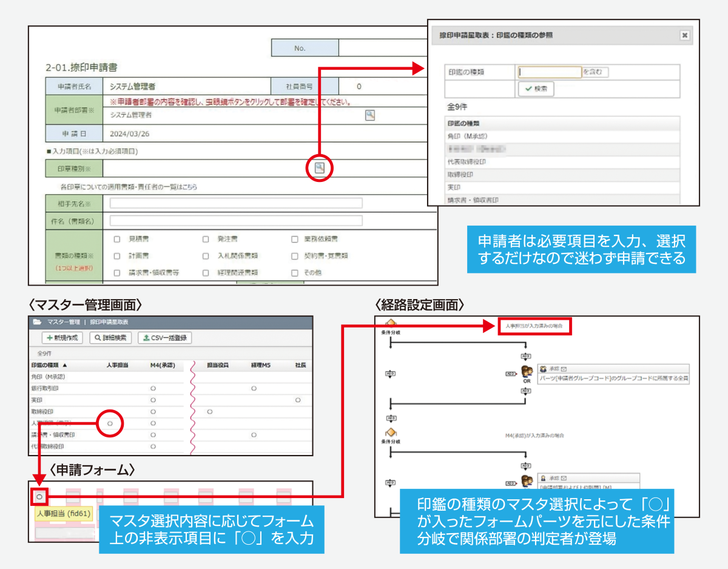728x569 pixels.
Task: Click the second 条件分岐 diamond icon
Action: tap(391, 433)
